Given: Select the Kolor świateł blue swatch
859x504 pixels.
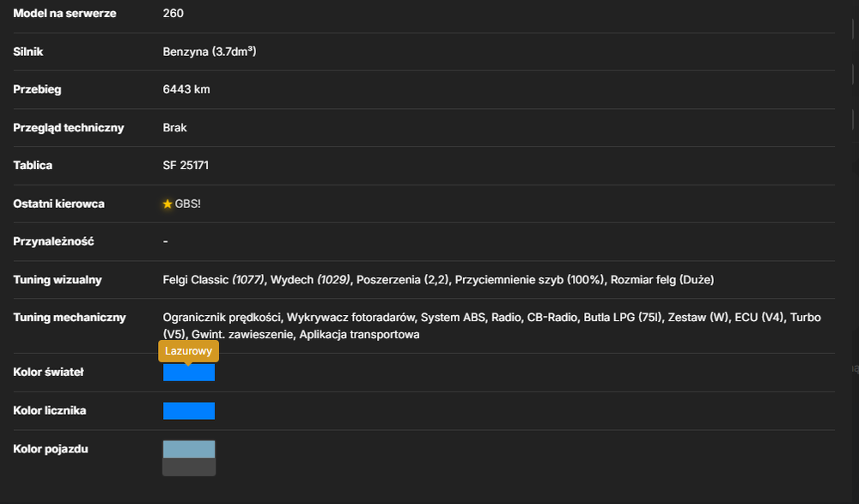Looking at the screenshot, I should pyautogui.click(x=189, y=373).
